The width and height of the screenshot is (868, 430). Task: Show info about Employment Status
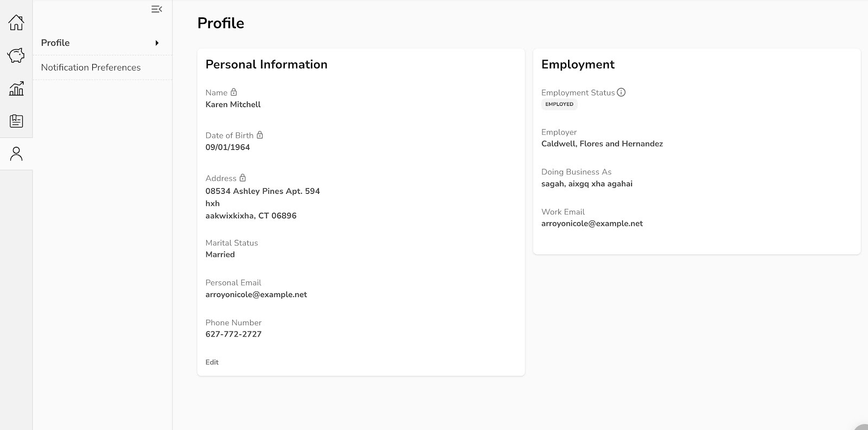click(x=621, y=92)
